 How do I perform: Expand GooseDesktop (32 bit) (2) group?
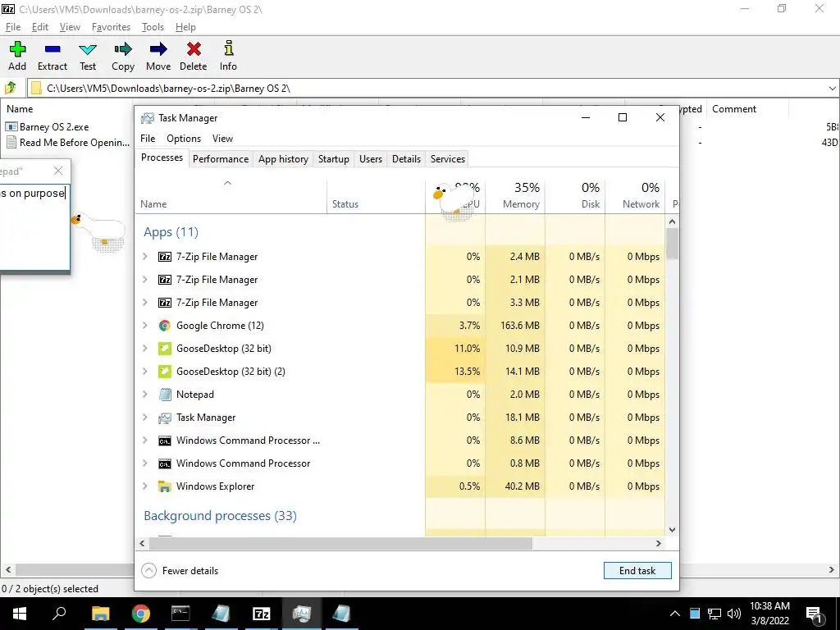coord(144,372)
